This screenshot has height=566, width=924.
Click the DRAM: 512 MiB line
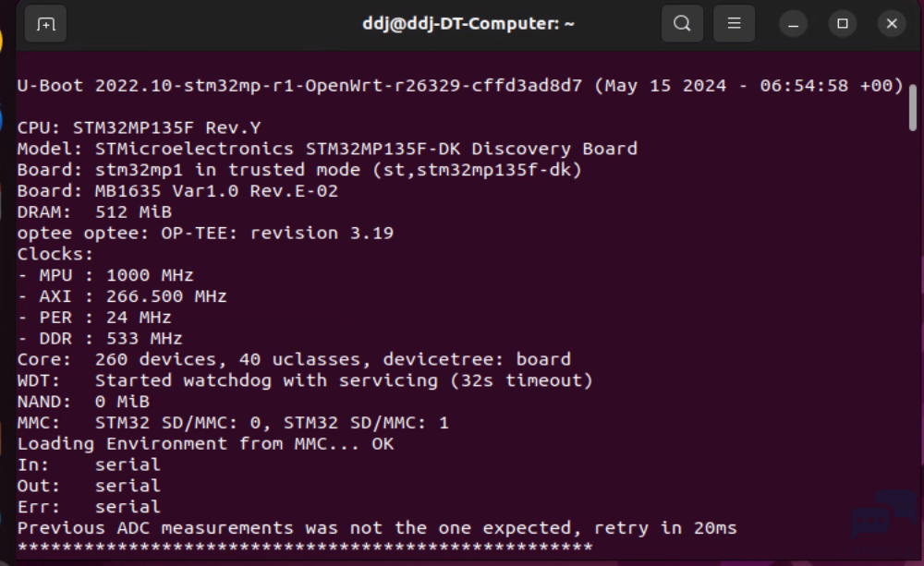click(94, 212)
